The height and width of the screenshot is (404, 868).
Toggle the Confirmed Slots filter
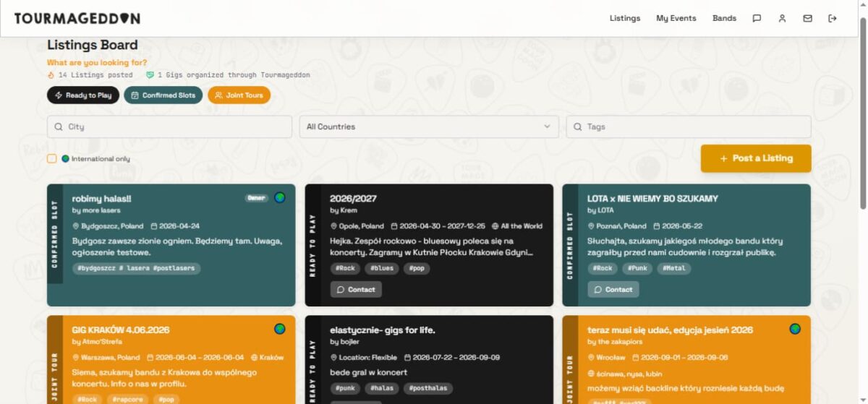[x=163, y=95]
